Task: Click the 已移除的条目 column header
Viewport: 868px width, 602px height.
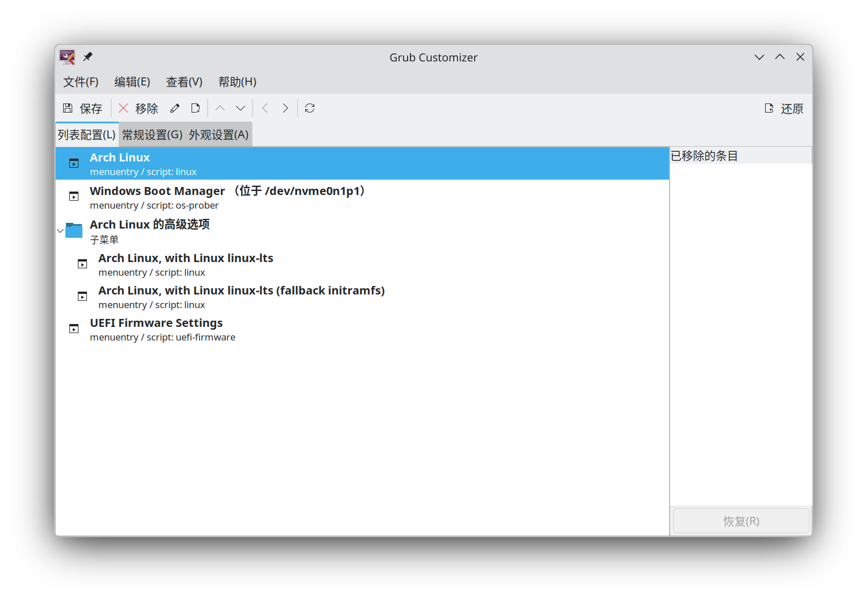Action: tap(741, 156)
